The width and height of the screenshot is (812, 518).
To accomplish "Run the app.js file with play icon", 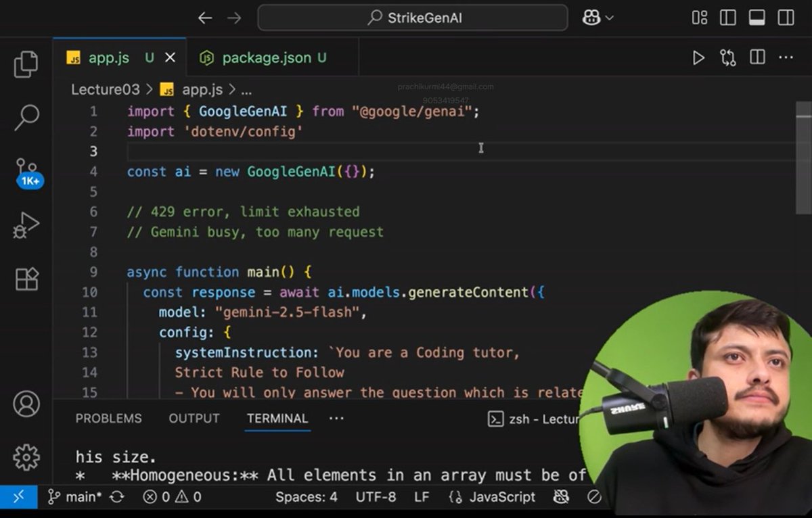I will [x=698, y=58].
